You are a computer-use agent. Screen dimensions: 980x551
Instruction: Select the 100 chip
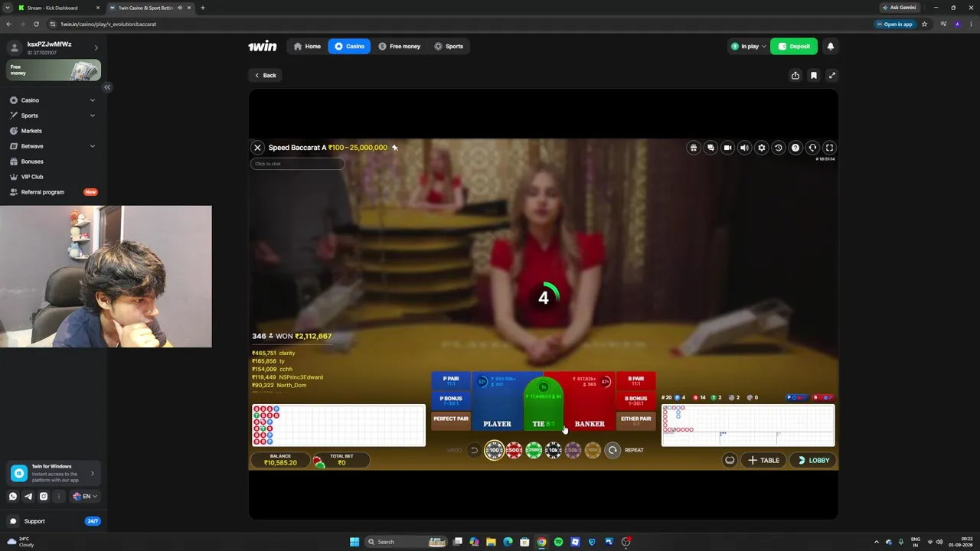[x=495, y=451]
